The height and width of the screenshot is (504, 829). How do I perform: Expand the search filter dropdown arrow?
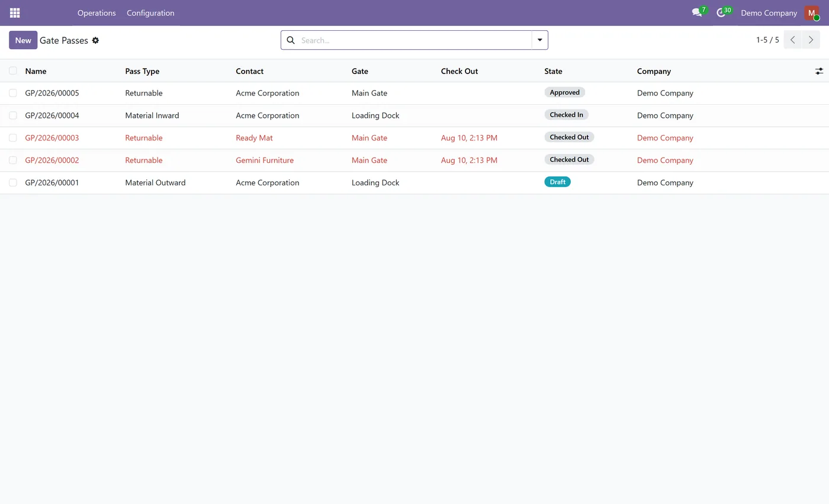tap(539, 40)
